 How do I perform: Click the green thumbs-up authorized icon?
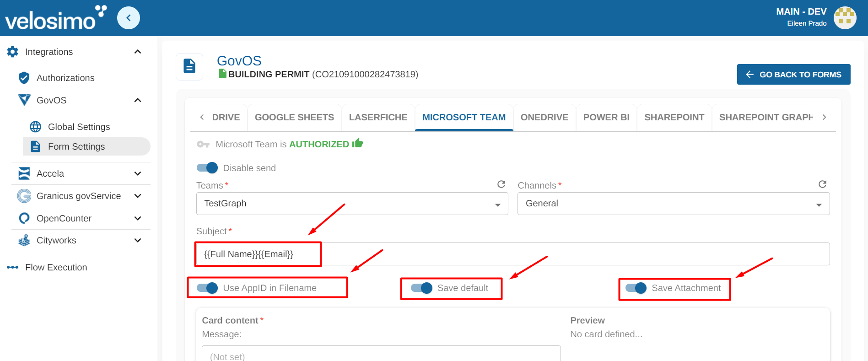click(357, 143)
